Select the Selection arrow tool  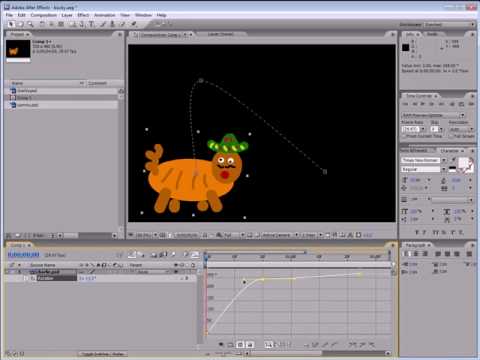click(x=11, y=24)
